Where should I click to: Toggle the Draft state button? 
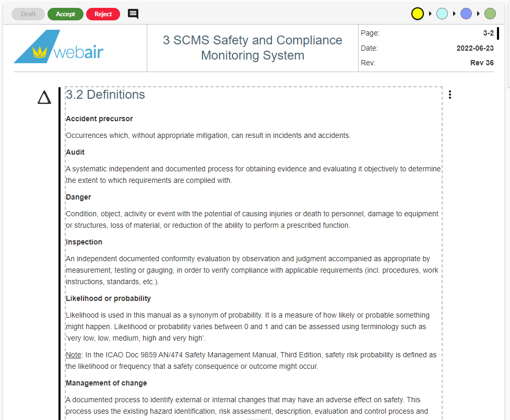click(28, 14)
